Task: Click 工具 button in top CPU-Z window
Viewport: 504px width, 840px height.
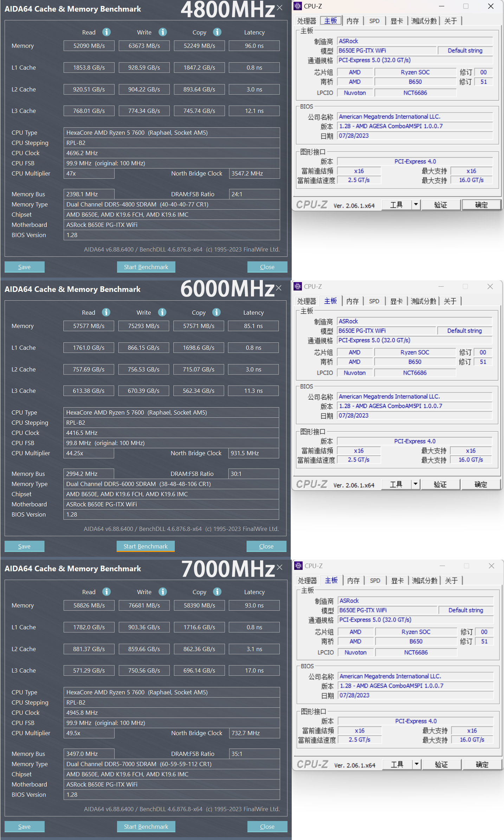Action: pos(396,205)
